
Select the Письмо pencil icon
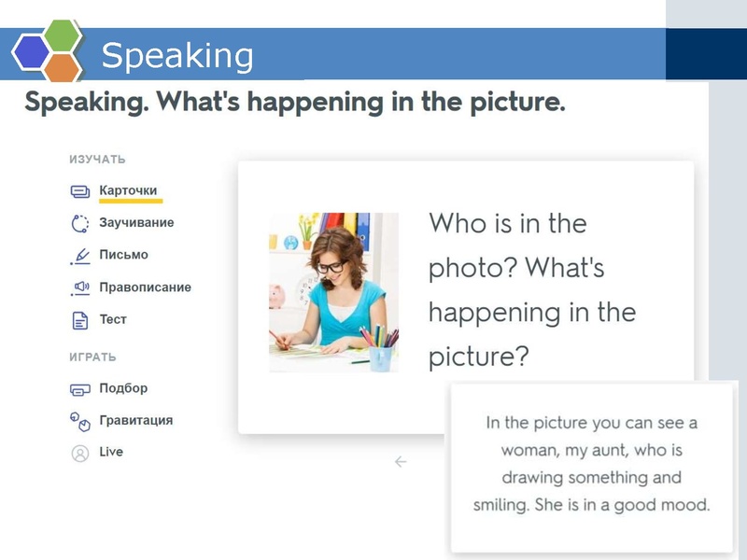(x=80, y=256)
